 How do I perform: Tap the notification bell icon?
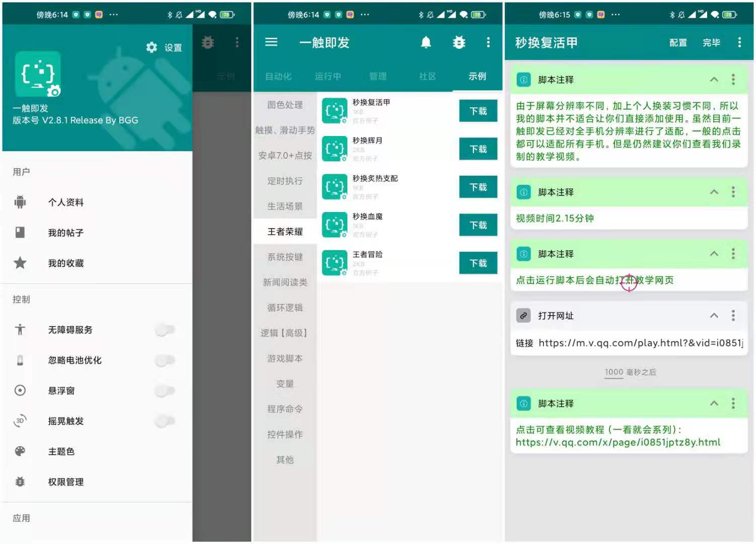[x=426, y=43]
